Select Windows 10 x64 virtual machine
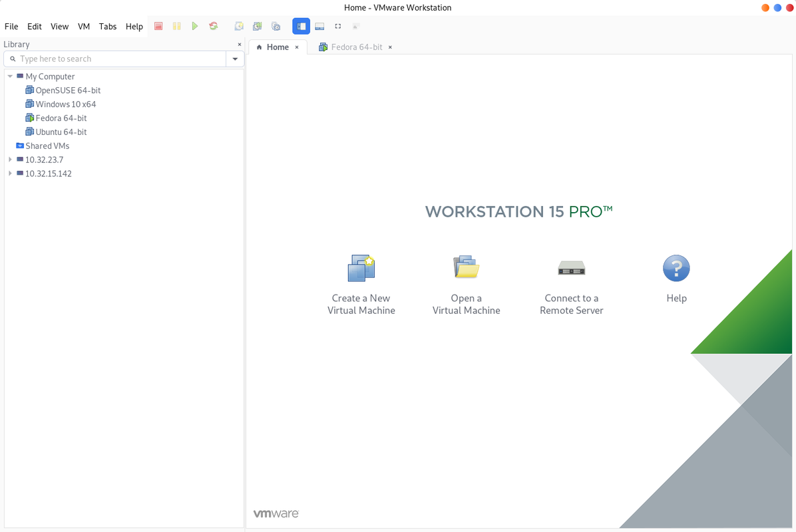Image resolution: width=796 pixels, height=532 pixels. point(65,104)
